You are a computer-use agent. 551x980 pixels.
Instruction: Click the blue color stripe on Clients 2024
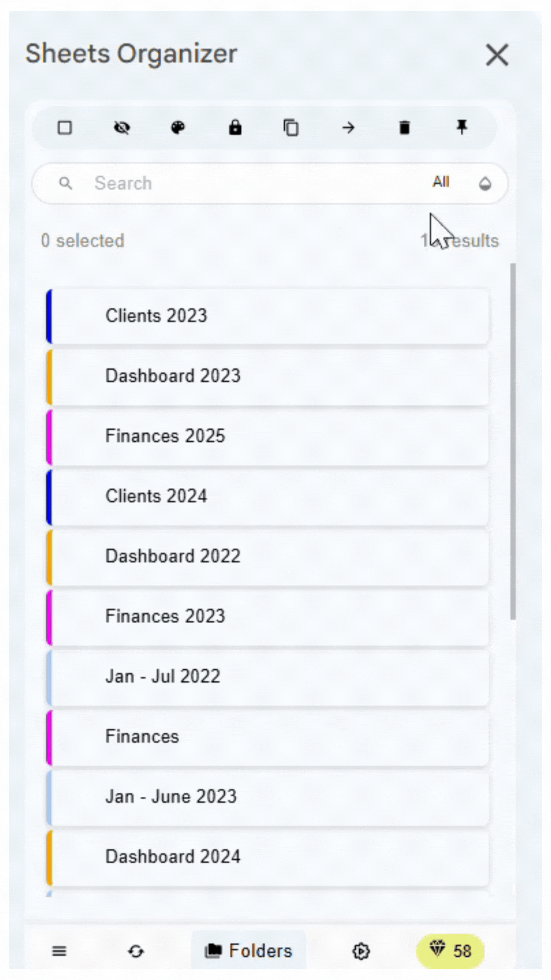click(x=49, y=496)
